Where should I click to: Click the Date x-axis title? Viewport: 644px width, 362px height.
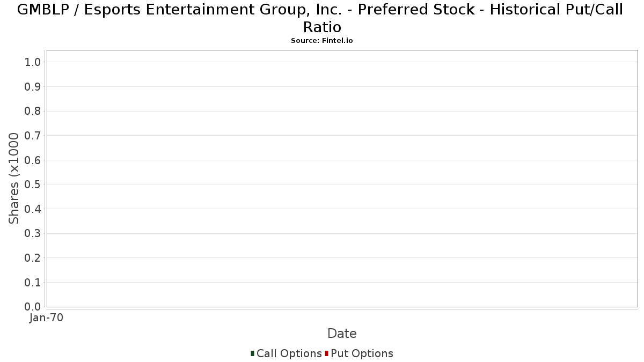(x=342, y=334)
